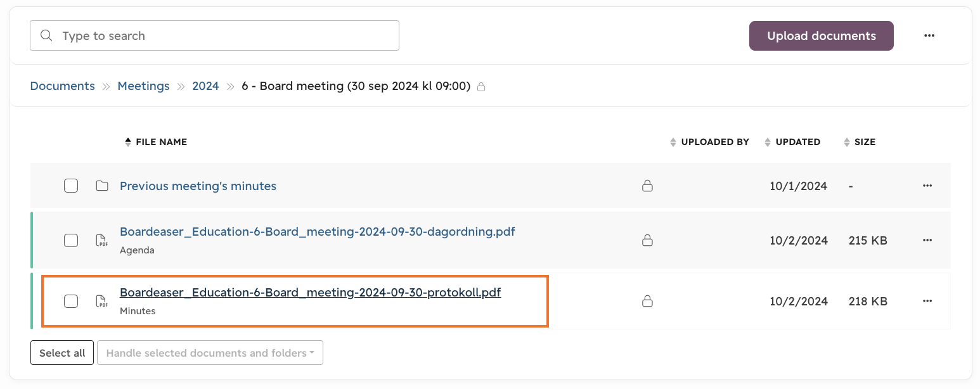Image resolution: width=980 pixels, height=389 pixels.
Task: Tick the checkbox for Previous meeting's minutes
Action: pyautogui.click(x=71, y=186)
